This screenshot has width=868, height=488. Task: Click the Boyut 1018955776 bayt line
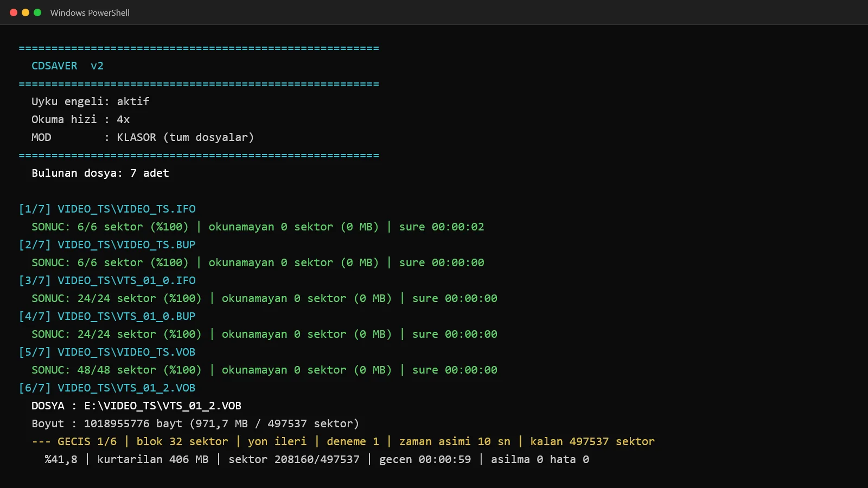[x=195, y=423]
